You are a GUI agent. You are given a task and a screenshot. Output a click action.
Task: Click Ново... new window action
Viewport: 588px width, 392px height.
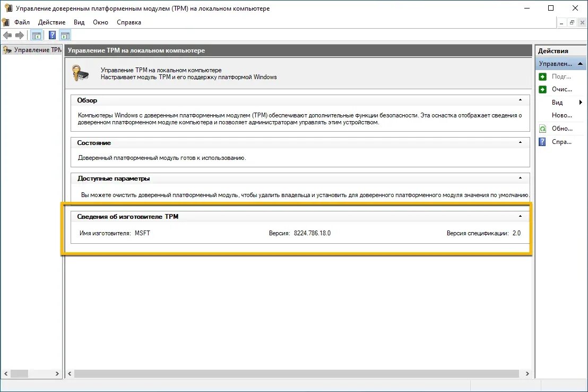coord(562,115)
